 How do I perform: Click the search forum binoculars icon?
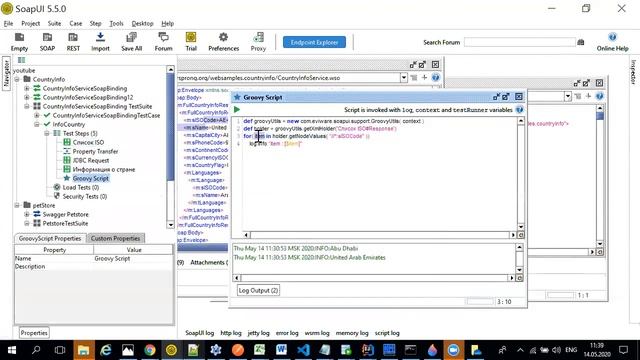tap(581, 42)
